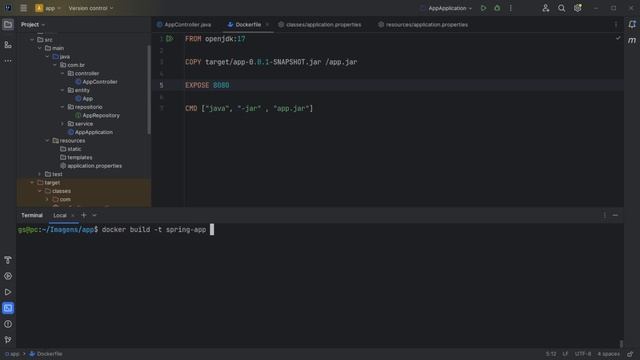Click the project tree vertical scrollbar
The image size is (640, 360).
149,90
